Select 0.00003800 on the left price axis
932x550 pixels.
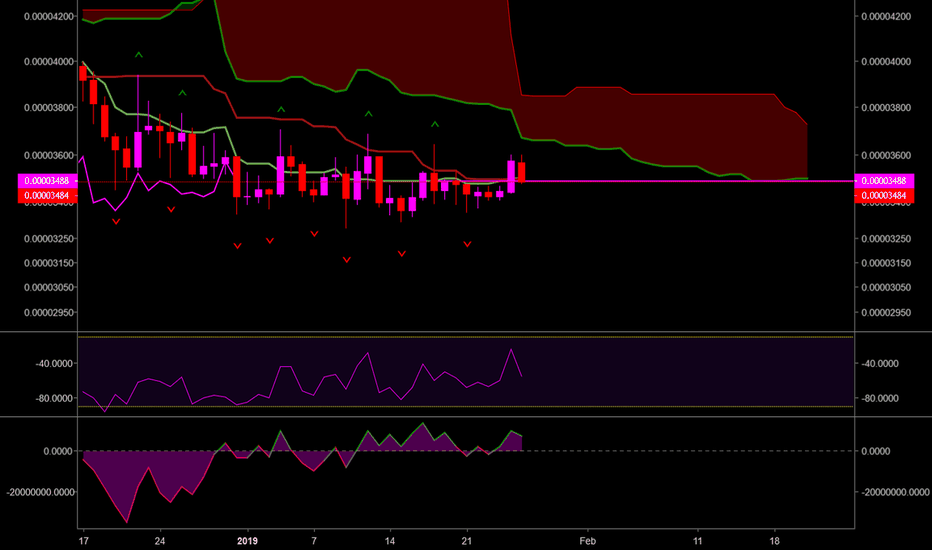click(x=49, y=108)
